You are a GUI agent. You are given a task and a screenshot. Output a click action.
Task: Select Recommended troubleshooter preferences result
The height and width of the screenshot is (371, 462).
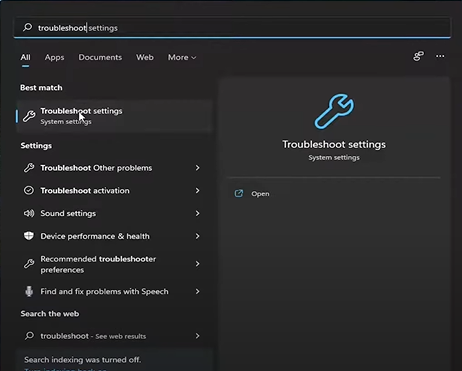pos(113,264)
